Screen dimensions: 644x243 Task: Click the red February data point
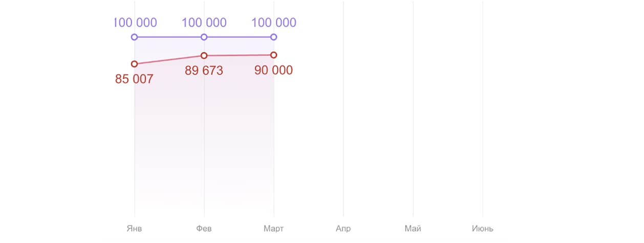click(x=204, y=55)
